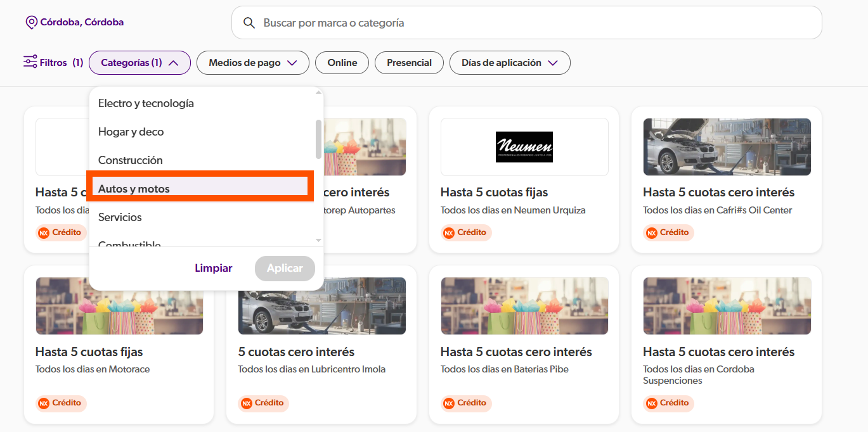Screen dimensions: 868x432
Task: Click Todos los dias en Cordoba Suspenciones text
Action: 699,375
